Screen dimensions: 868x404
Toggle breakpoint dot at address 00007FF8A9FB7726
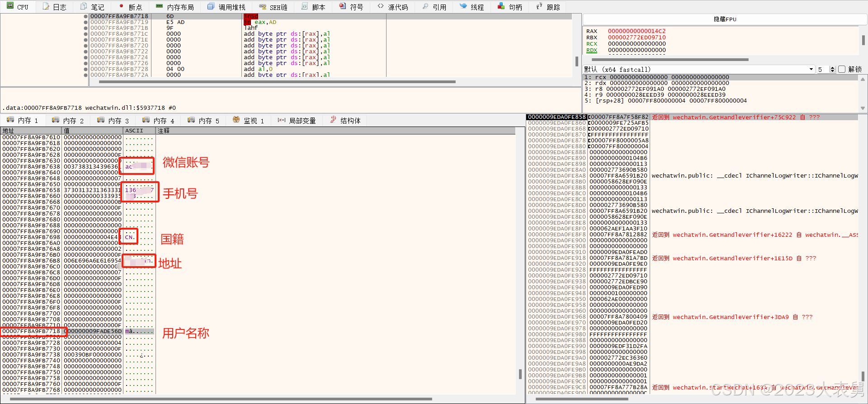point(86,63)
